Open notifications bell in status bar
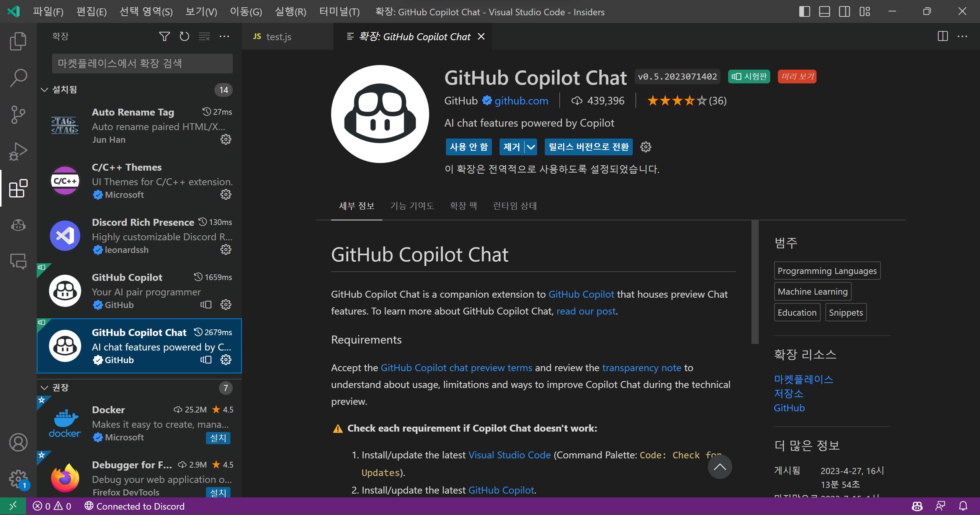The image size is (980, 515). 963,506
